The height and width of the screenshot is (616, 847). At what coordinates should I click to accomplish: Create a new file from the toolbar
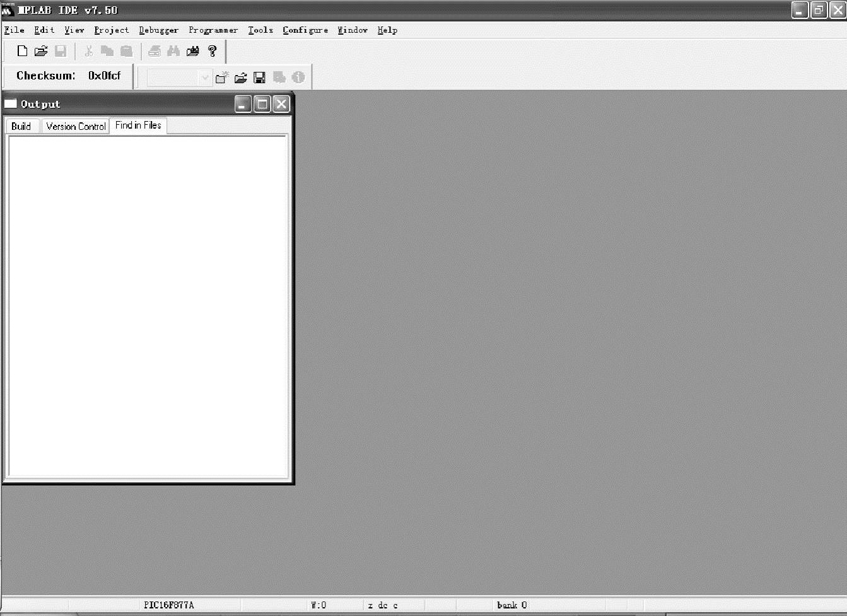pyautogui.click(x=22, y=51)
